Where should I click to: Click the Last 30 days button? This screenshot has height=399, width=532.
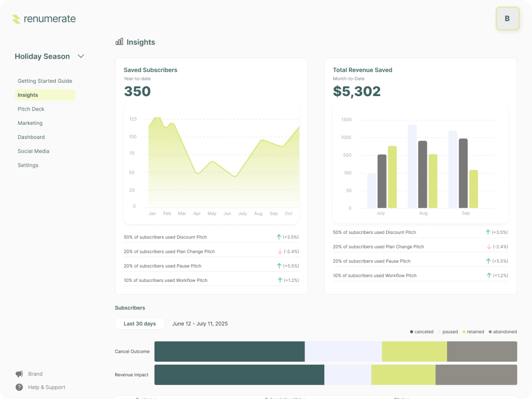[x=140, y=323]
